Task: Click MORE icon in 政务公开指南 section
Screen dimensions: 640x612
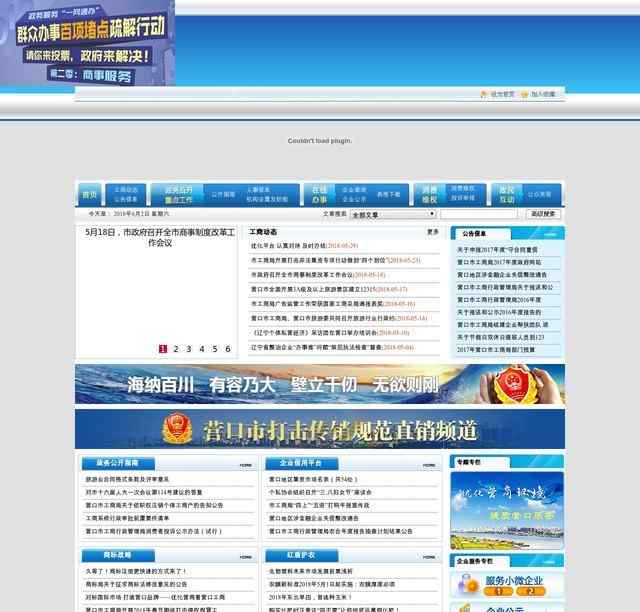Action: (x=245, y=465)
